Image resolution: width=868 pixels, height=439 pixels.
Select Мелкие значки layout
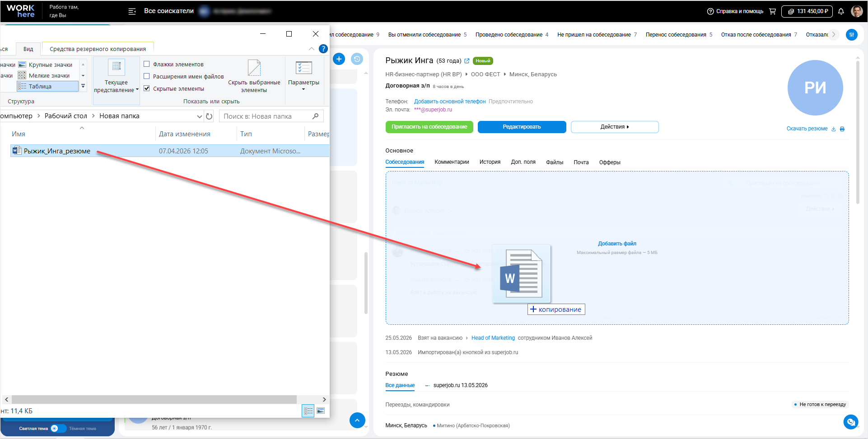(44, 76)
